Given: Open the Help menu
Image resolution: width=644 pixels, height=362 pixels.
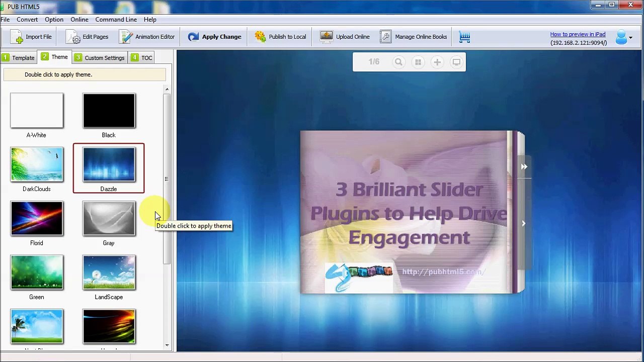Looking at the screenshot, I should (x=150, y=20).
